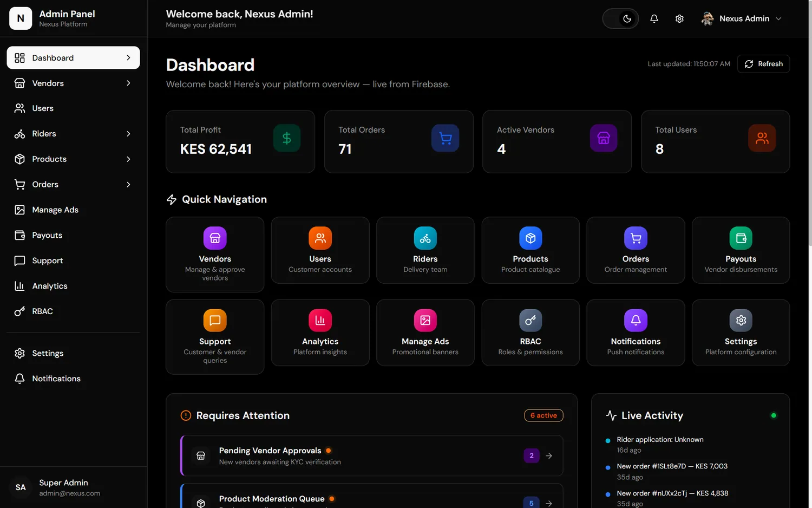Click the Refresh button

(763, 64)
